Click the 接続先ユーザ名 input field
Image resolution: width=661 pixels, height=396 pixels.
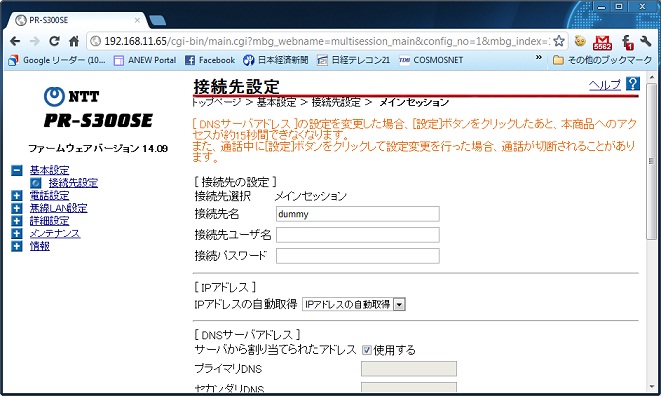point(358,235)
